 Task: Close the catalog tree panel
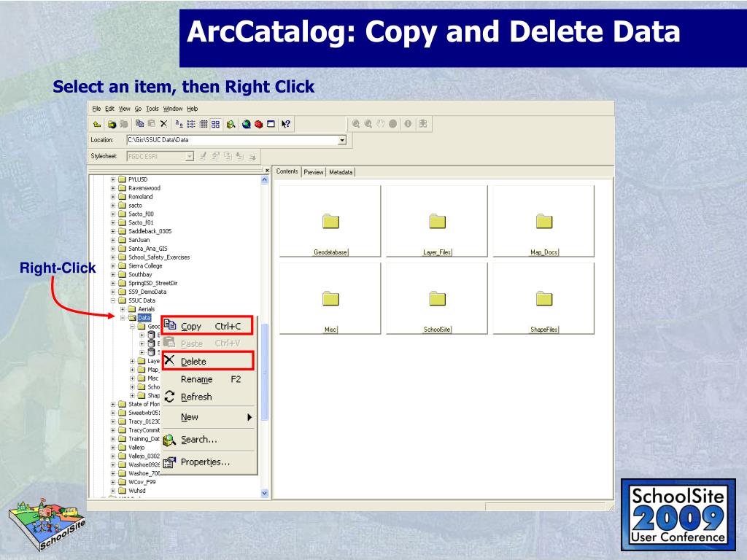tap(267, 170)
